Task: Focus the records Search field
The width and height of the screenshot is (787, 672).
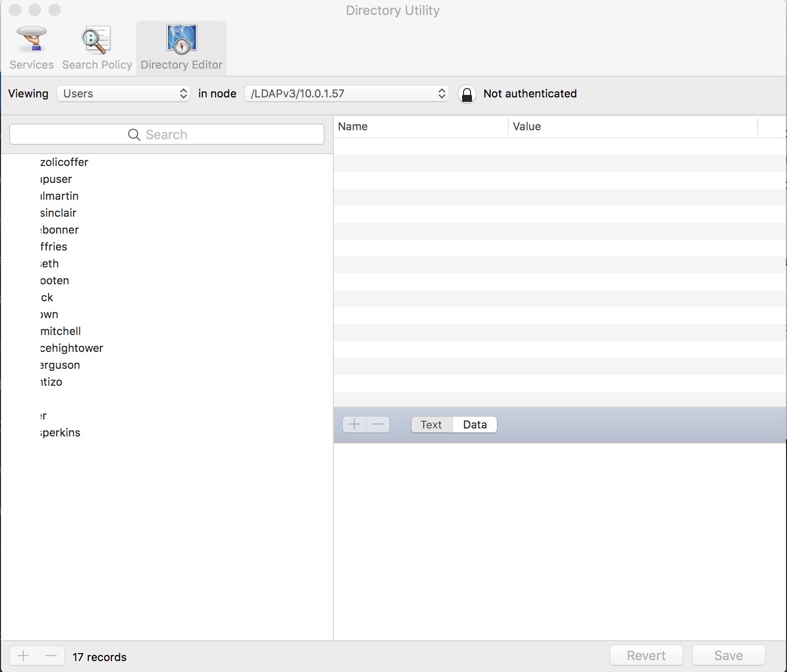Action: coord(167,135)
